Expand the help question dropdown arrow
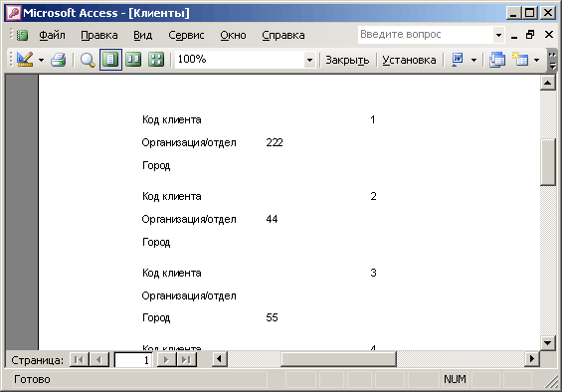562x392 pixels. [498, 35]
